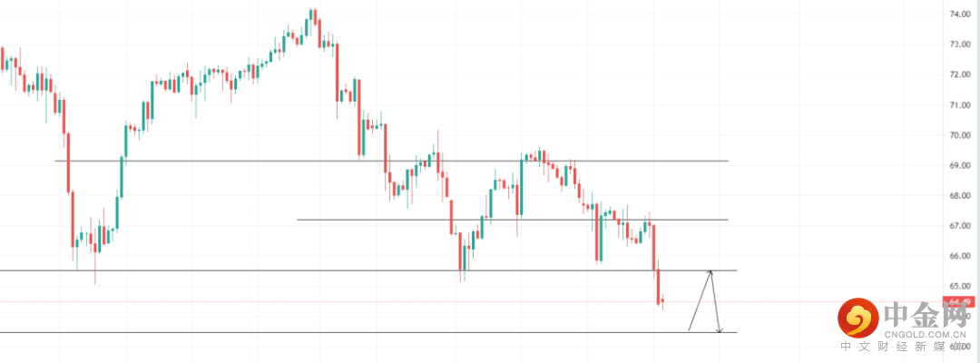Click the downward arrowhead near bottom line
This screenshot has height=363, width=980.
[719, 330]
